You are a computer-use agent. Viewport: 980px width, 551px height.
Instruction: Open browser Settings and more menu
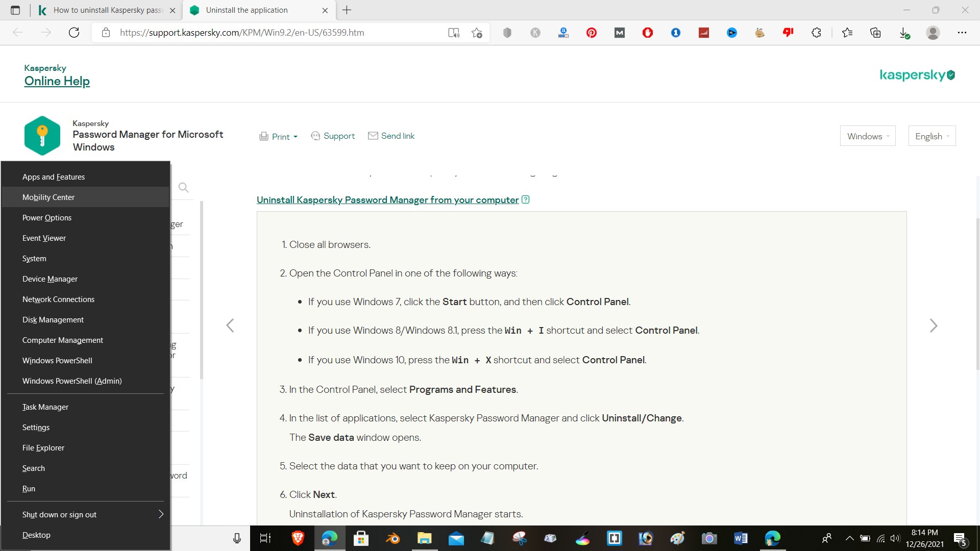point(962,33)
